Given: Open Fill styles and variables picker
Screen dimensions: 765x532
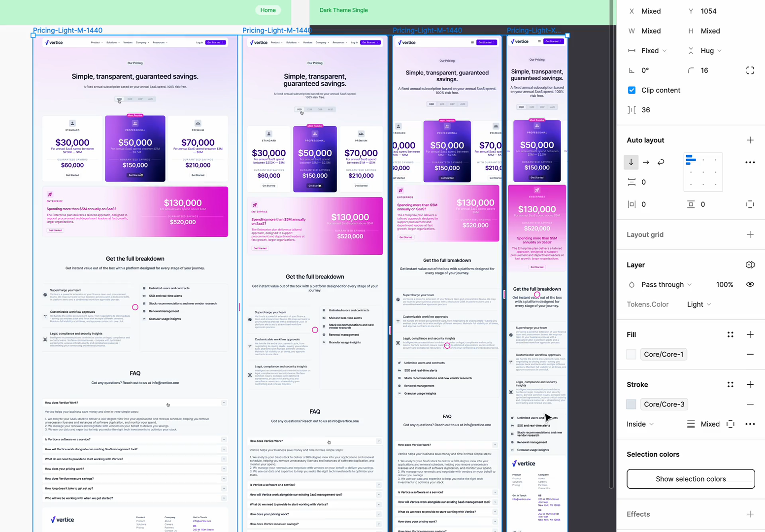Looking at the screenshot, I should (x=731, y=334).
